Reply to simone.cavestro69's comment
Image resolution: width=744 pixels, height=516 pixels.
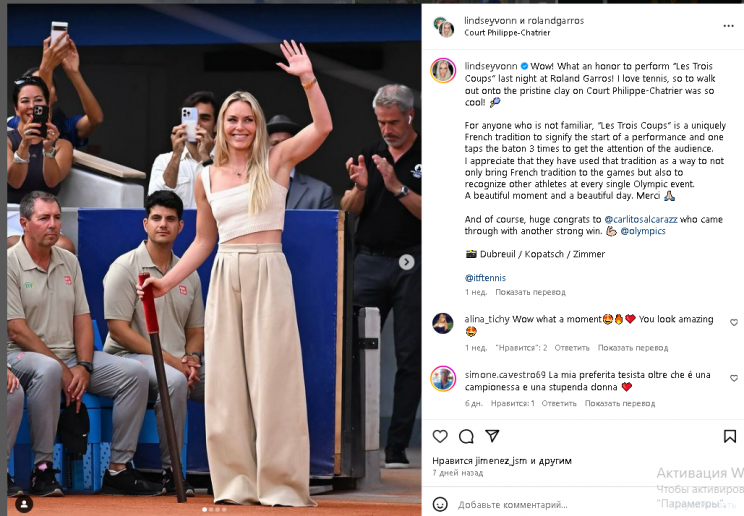(x=559, y=403)
